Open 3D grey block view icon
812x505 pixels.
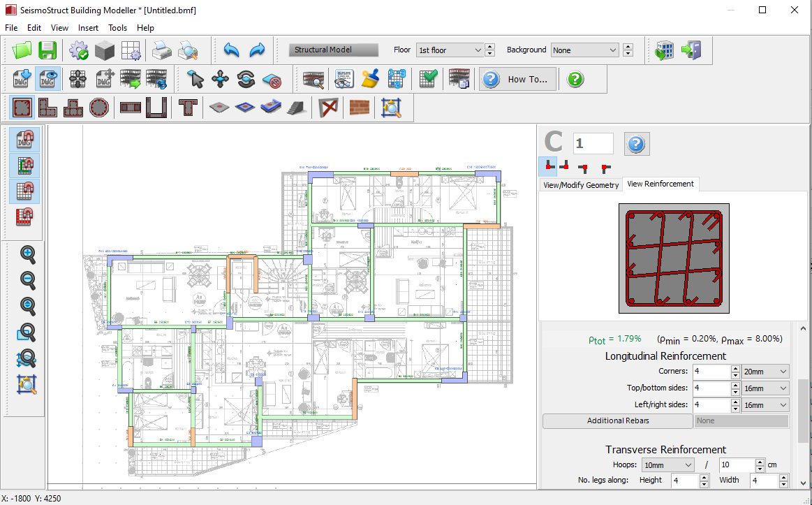(x=105, y=50)
